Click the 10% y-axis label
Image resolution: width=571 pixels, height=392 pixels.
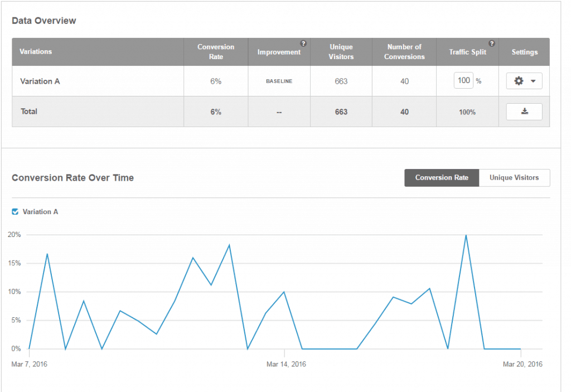(x=14, y=292)
